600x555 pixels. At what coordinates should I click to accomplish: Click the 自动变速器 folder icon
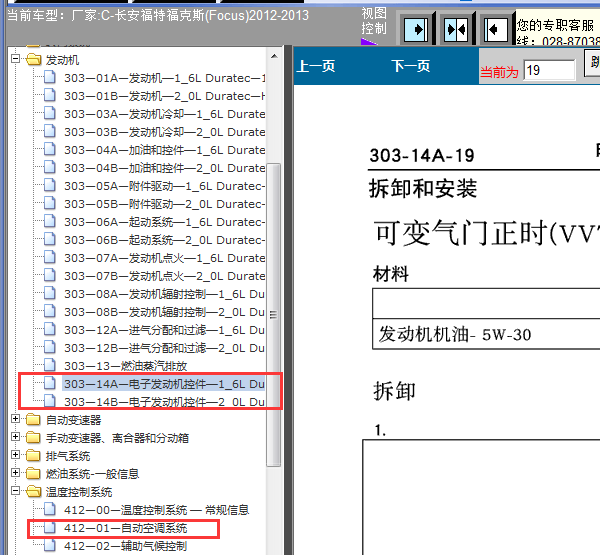point(34,419)
